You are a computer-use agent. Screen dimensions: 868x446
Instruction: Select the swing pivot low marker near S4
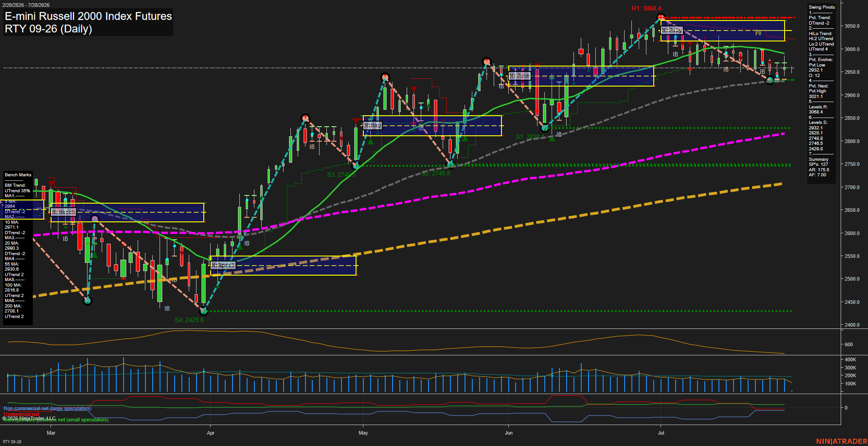[x=204, y=311]
